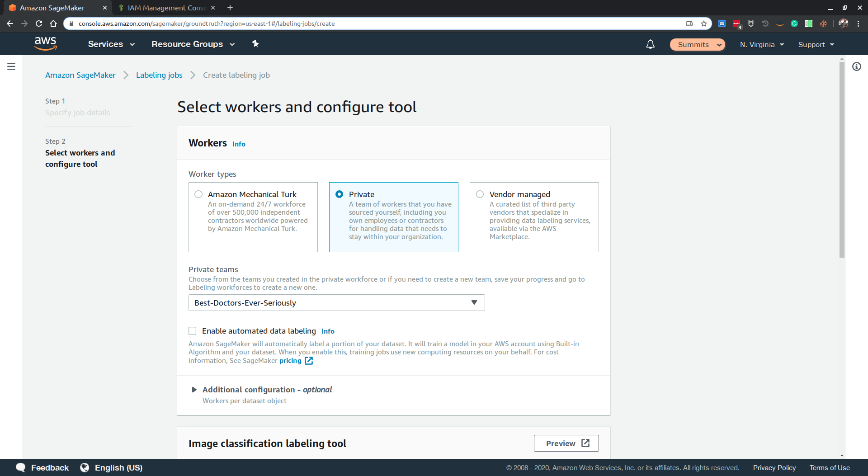Screen dimensions: 868x476
Task: Click the globe language icon in footer
Action: pos(85,467)
